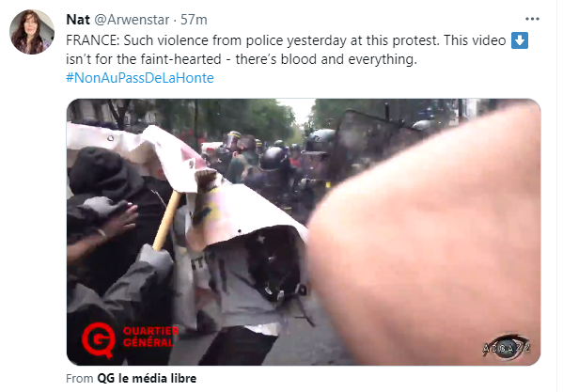This screenshot has width=563, height=392.
Task: Click the word FRANCE in the tweet
Action: 93,40
